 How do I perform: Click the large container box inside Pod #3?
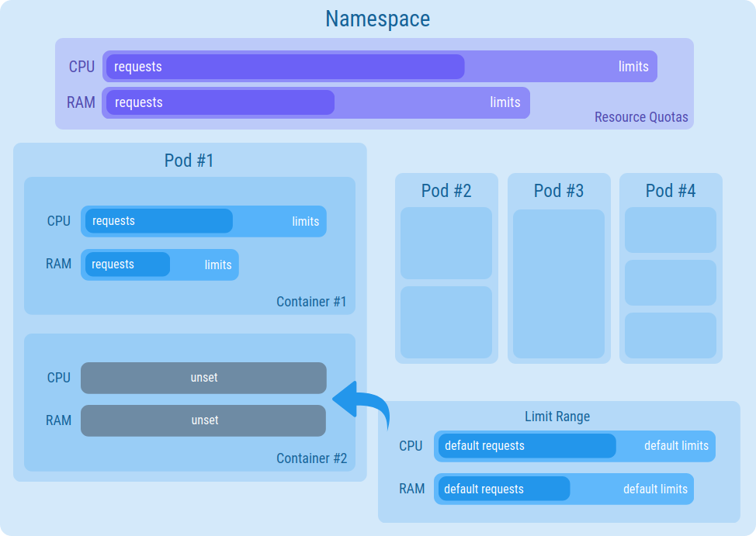point(558,284)
